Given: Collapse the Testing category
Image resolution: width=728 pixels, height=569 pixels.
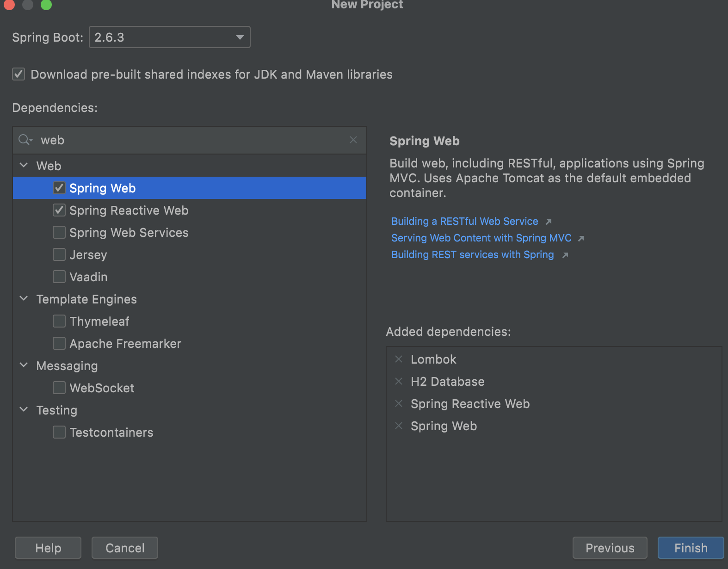Looking at the screenshot, I should click(x=24, y=409).
